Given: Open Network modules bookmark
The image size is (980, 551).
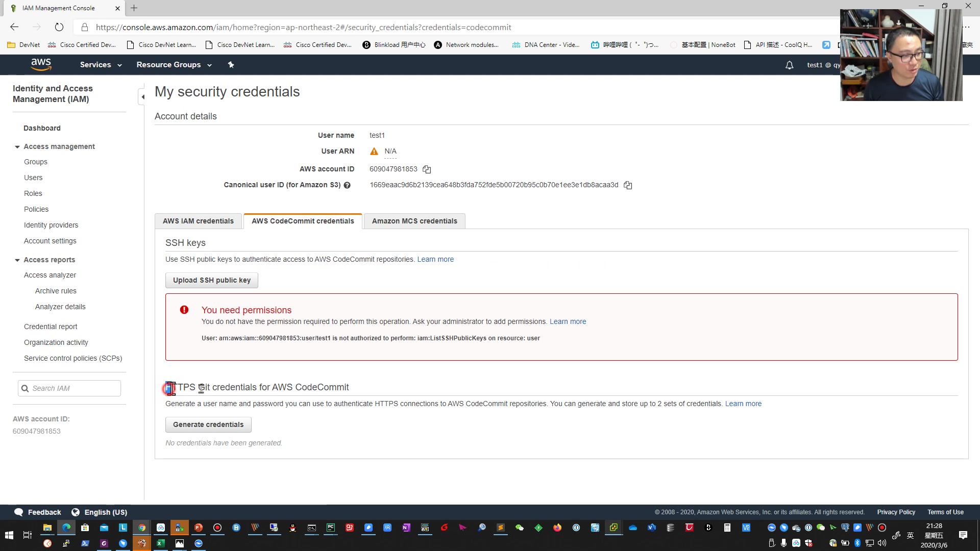Looking at the screenshot, I should pyautogui.click(x=466, y=45).
